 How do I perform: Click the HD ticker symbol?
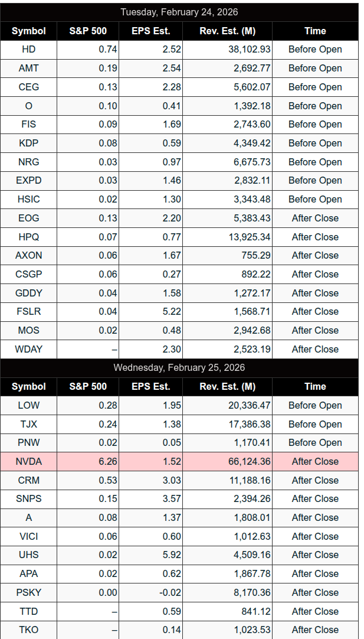(28, 50)
